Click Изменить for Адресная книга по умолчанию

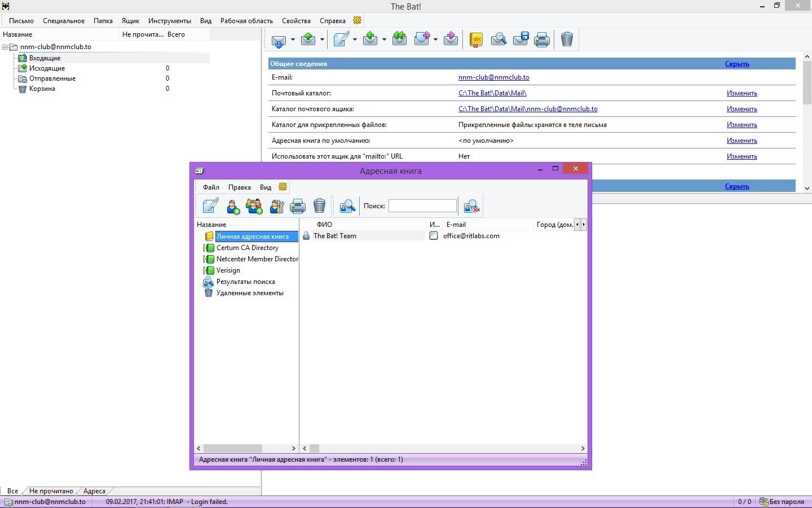(x=742, y=141)
